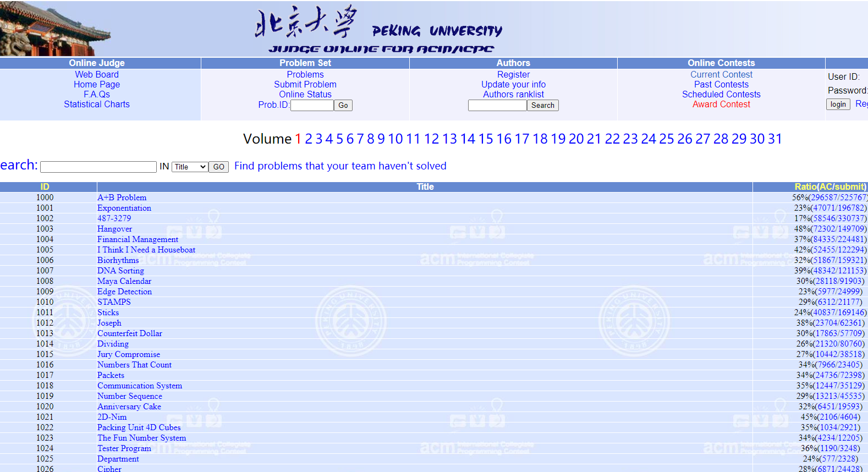Go to problem Volume 24

tap(649, 139)
